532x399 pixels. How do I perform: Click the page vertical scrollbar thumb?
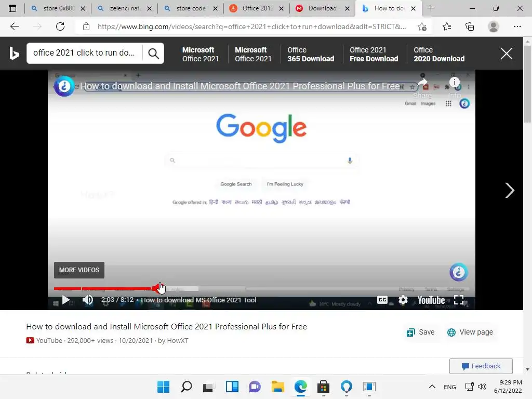(527, 84)
